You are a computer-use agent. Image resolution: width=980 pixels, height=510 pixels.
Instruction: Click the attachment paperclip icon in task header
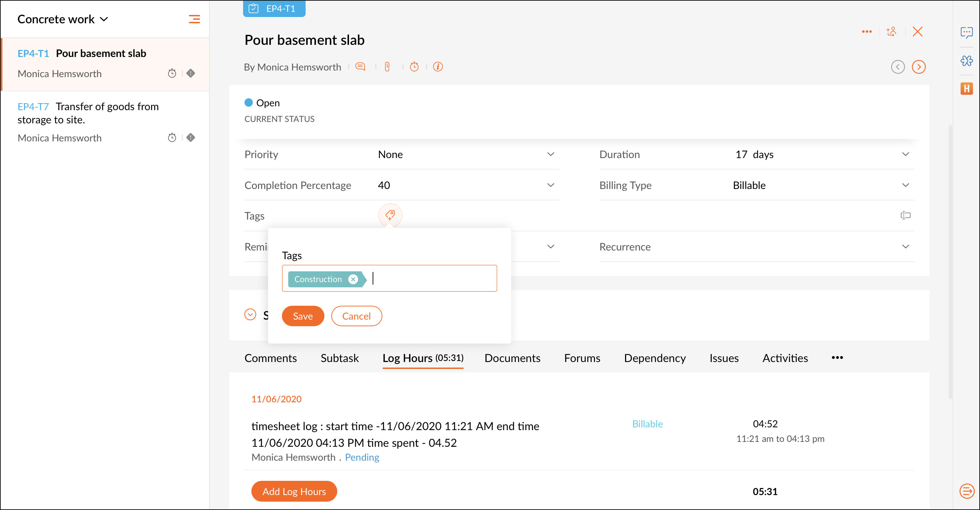pos(387,67)
